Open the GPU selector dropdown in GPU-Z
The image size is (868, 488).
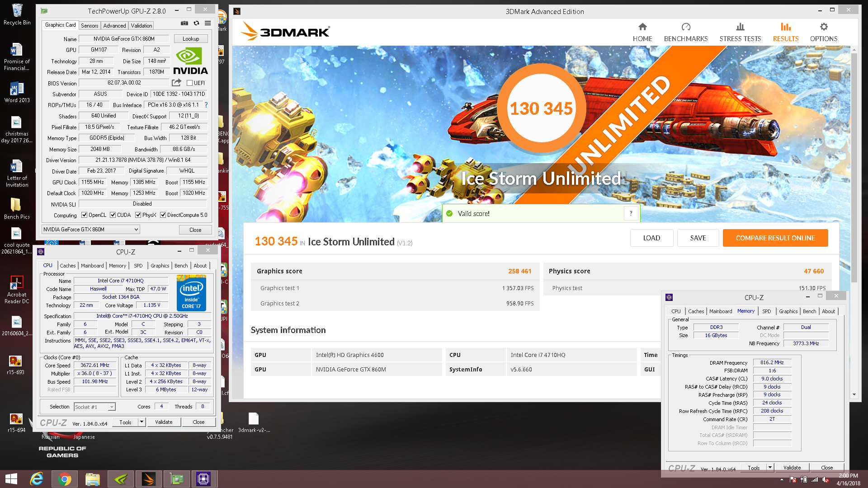click(x=91, y=230)
